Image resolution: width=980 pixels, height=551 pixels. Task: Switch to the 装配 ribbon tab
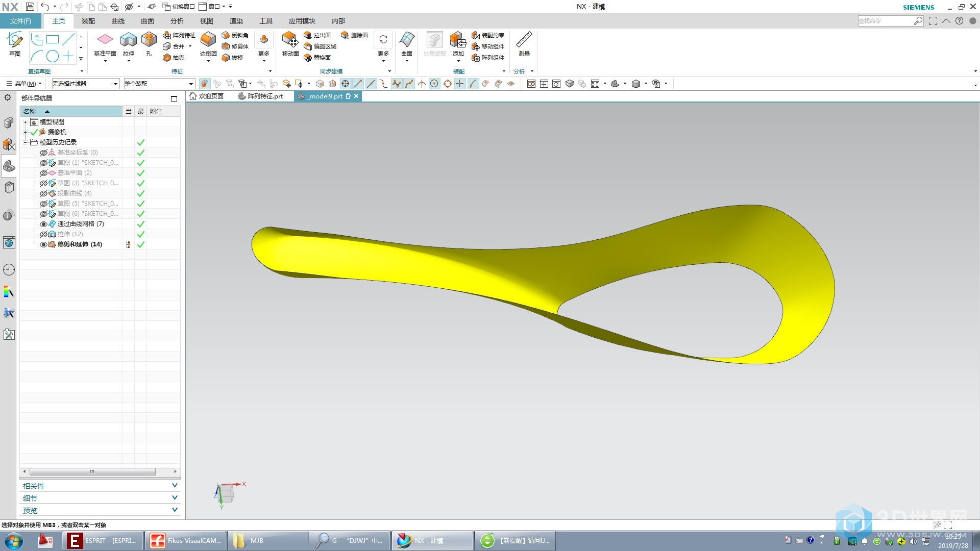(88, 21)
